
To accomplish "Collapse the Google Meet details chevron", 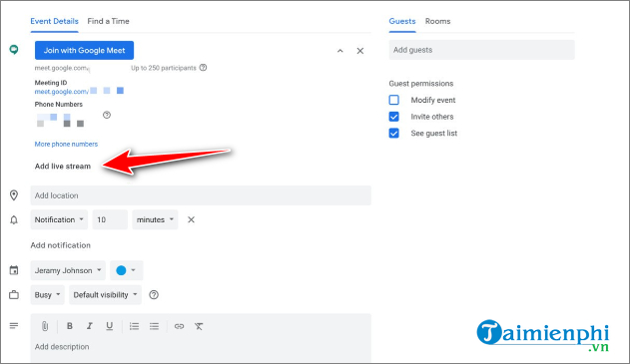I will (340, 51).
